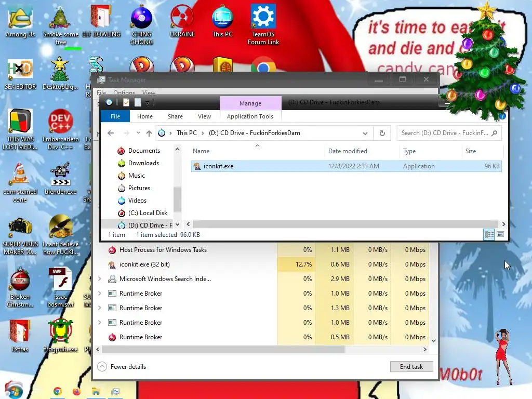Screen dimensions: 532x399
Task: Select the This PC desktop icon
Action: point(222,21)
